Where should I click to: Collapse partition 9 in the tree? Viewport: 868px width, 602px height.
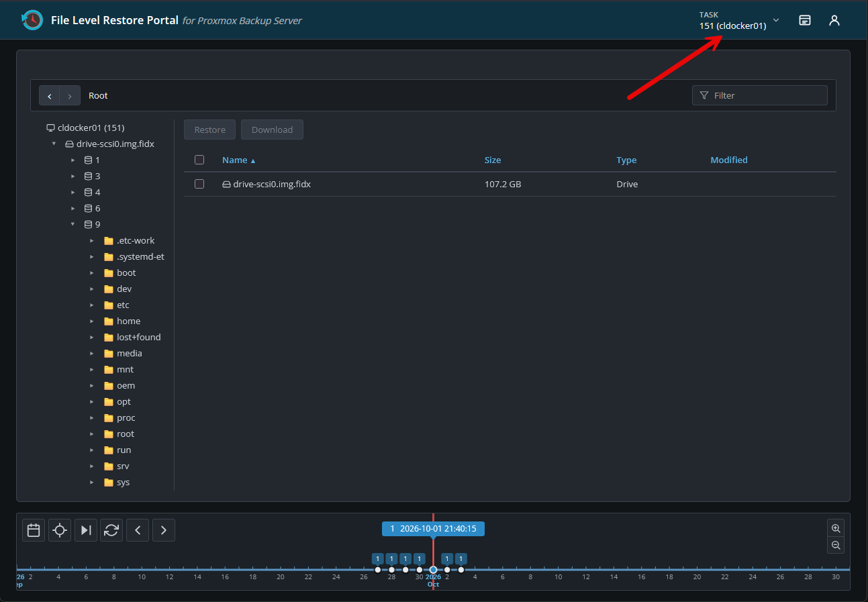(x=73, y=224)
